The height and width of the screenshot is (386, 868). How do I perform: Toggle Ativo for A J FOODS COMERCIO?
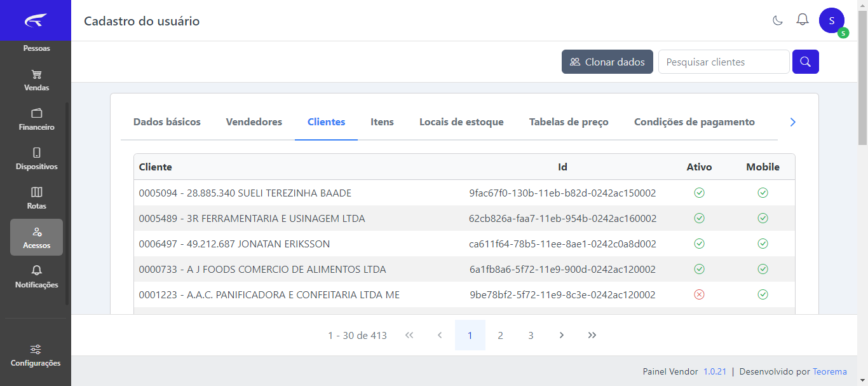(700, 269)
